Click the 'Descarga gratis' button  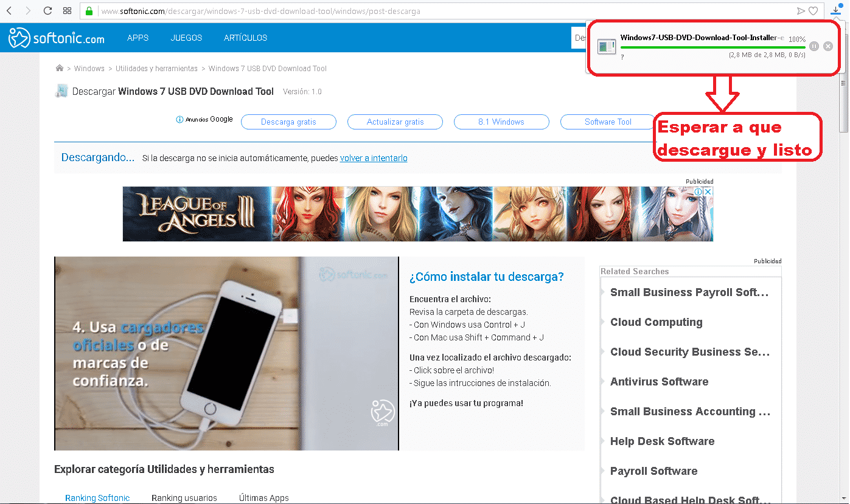click(288, 122)
